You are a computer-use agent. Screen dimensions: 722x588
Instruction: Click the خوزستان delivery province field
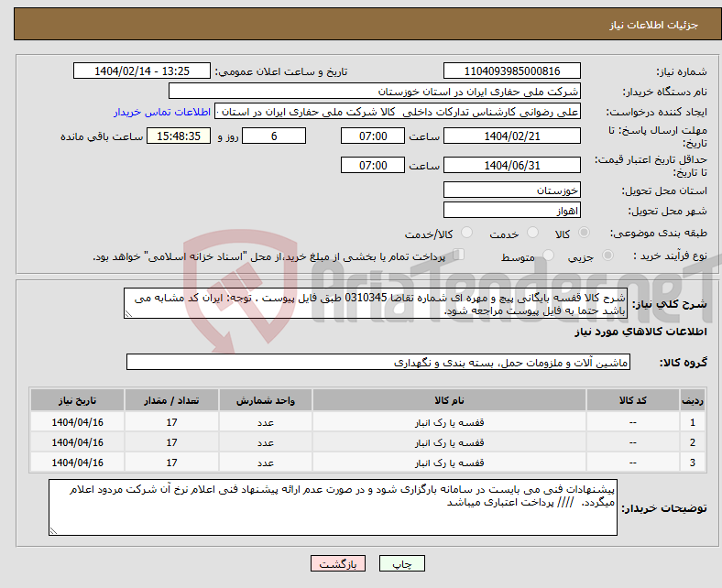[x=511, y=190]
